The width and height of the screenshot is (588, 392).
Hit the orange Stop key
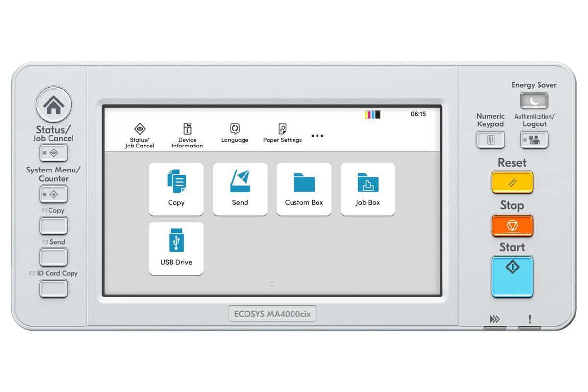point(513,225)
